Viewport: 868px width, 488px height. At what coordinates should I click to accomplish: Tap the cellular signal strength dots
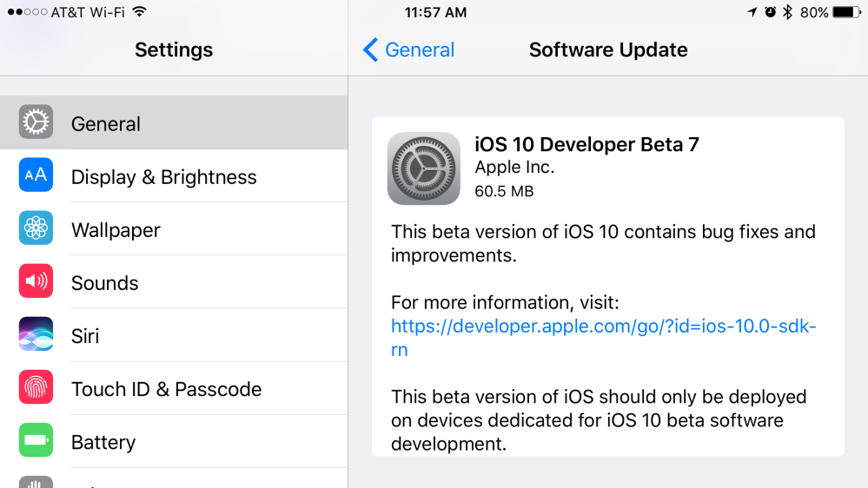coord(25,12)
